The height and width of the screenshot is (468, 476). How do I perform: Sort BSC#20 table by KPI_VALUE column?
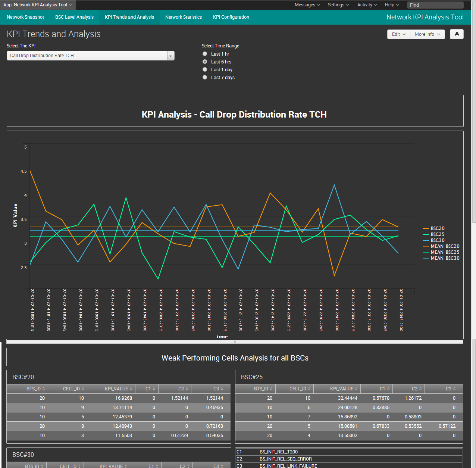pos(111,389)
